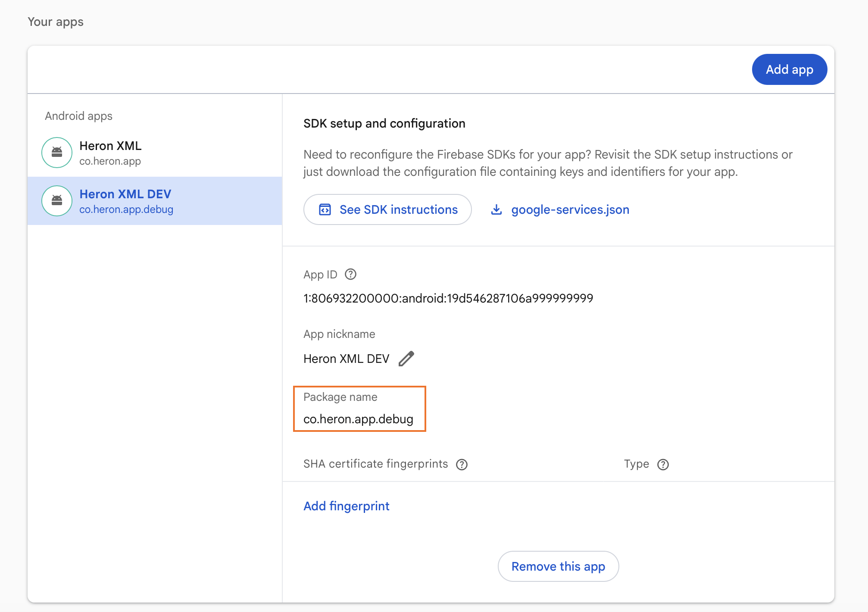Image resolution: width=868 pixels, height=612 pixels.
Task: Open Type column help icon
Action: [663, 464]
